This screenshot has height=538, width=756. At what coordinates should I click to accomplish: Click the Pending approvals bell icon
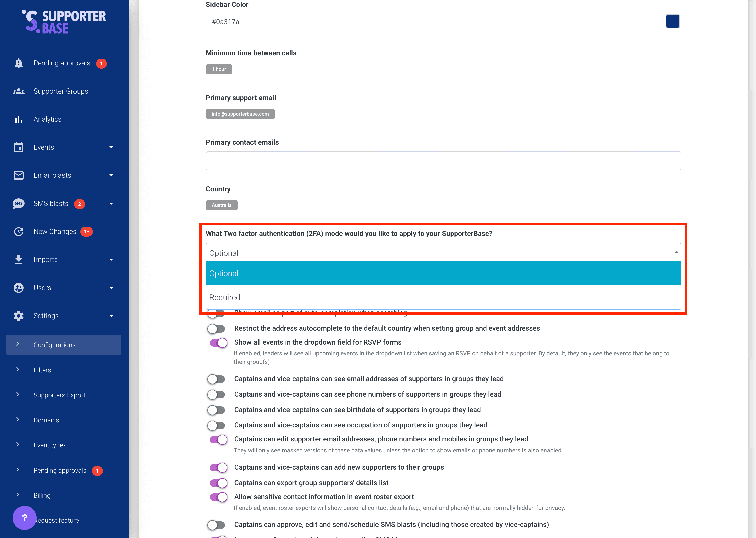[19, 63]
